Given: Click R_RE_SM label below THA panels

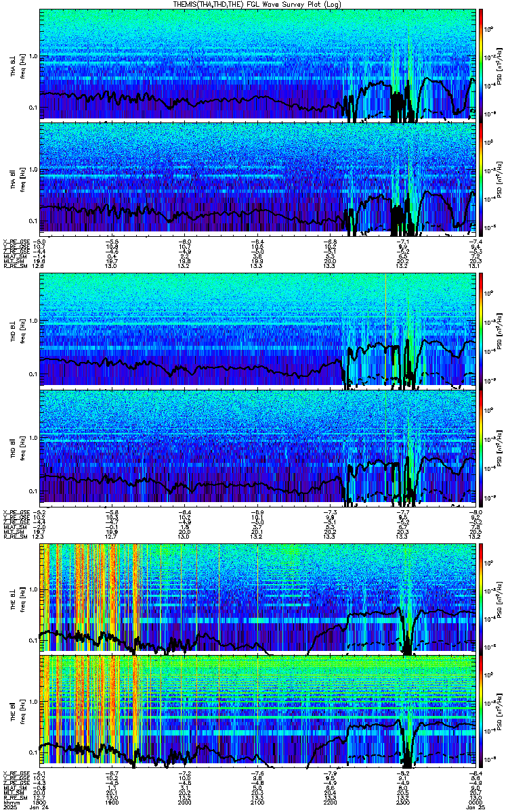Looking at the screenshot, I should click(x=16, y=266).
